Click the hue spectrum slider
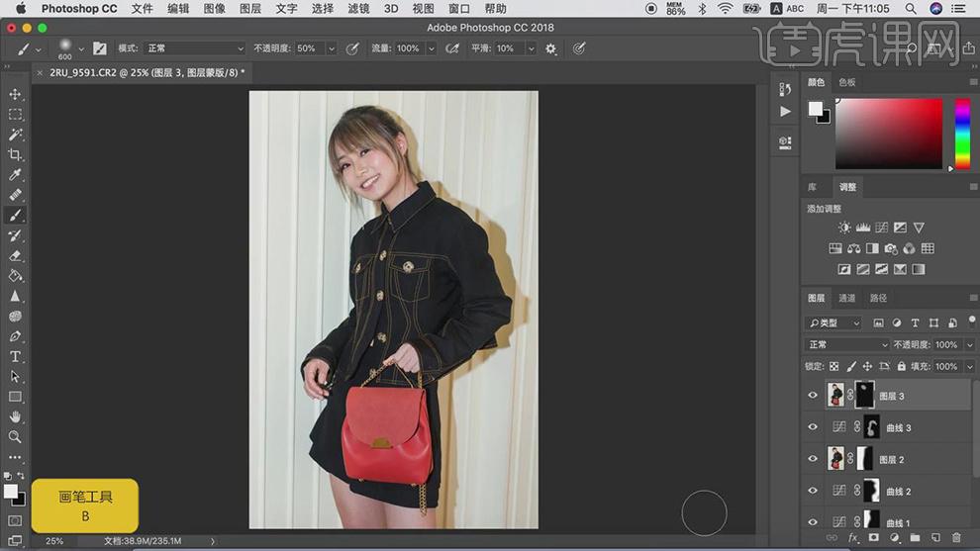This screenshot has width=980, height=551. tap(962, 134)
